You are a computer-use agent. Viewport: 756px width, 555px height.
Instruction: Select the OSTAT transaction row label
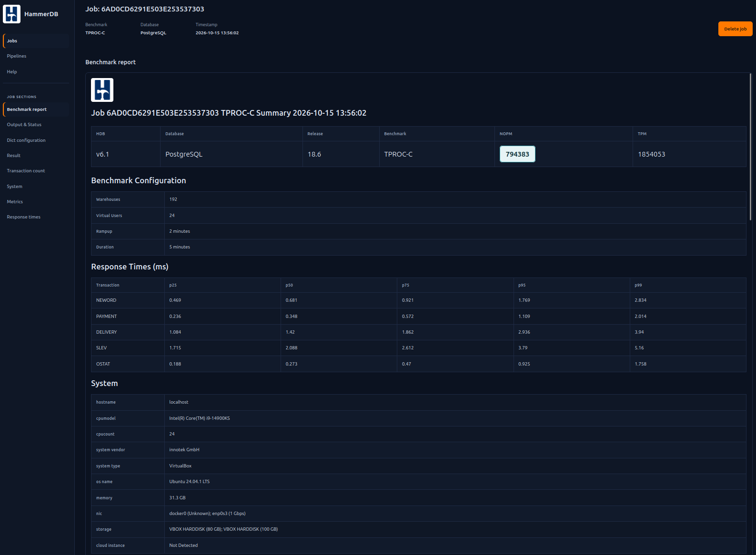(103, 364)
